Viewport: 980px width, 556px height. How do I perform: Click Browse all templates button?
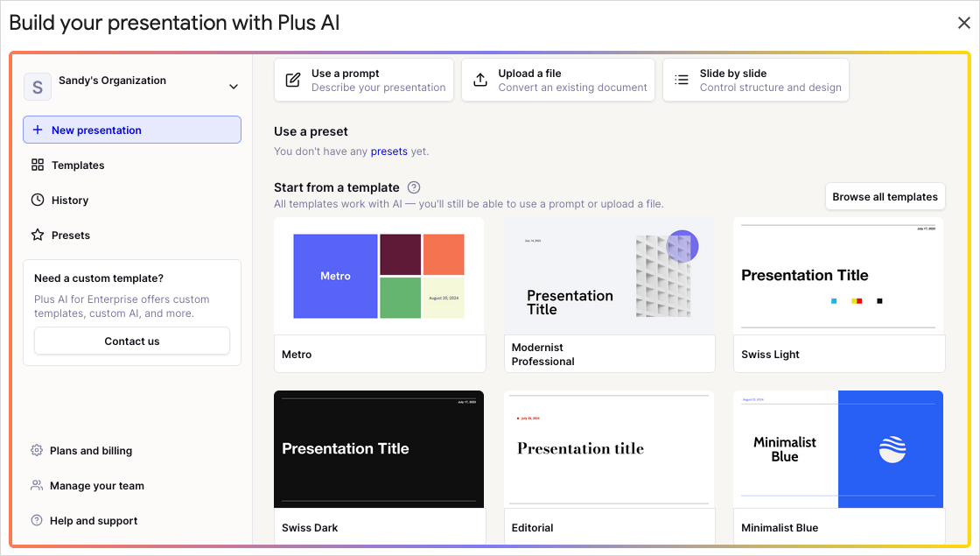coord(885,196)
